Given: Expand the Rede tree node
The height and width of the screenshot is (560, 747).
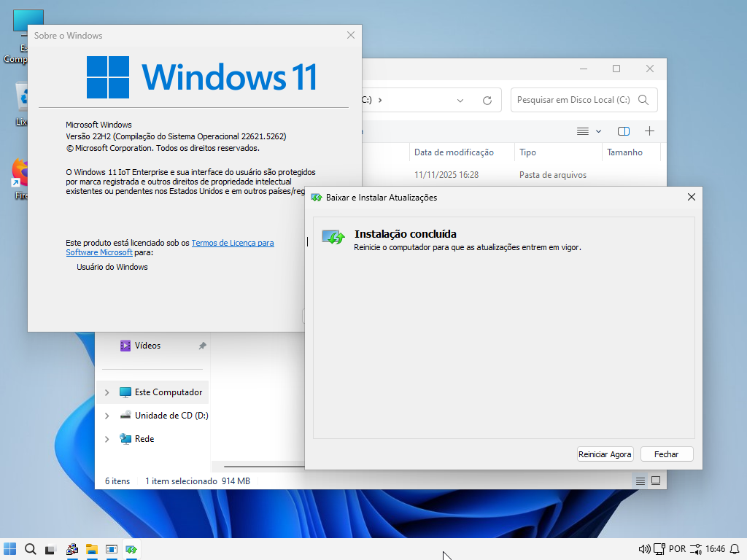Looking at the screenshot, I should (x=107, y=439).
